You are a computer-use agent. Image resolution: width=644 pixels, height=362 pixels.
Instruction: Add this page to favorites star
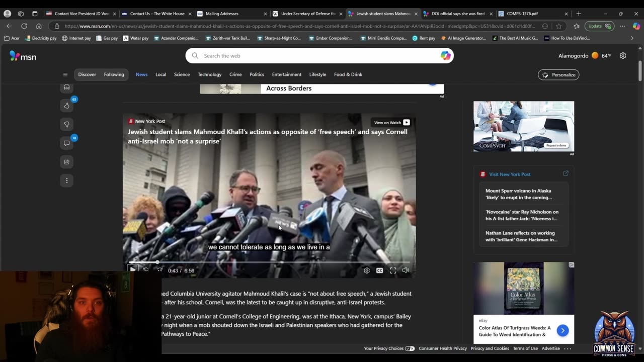[x=558, y=26]
